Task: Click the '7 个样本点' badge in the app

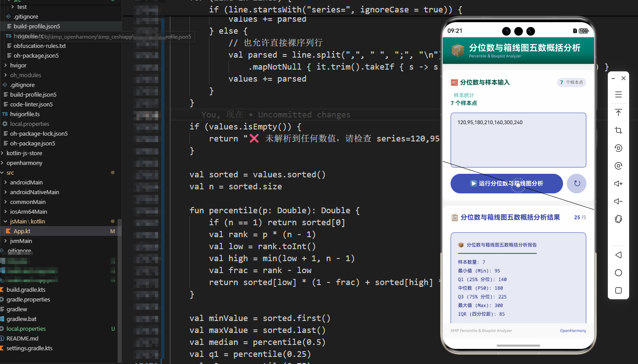Action: pos(571,82)
